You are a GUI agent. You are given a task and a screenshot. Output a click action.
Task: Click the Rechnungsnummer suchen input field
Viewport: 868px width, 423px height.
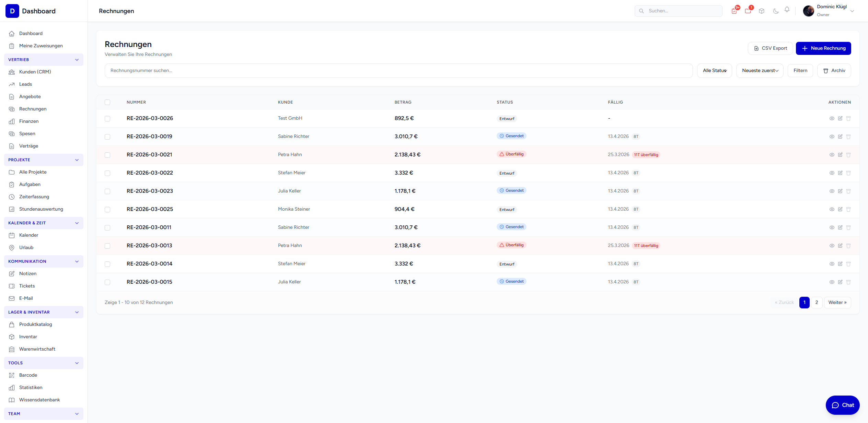tap(398, 71)
